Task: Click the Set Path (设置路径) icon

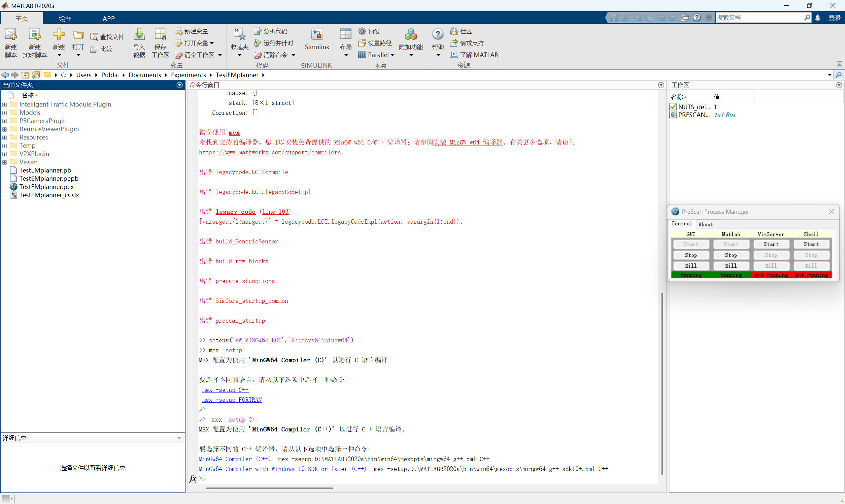Action: tap(362, 43)
